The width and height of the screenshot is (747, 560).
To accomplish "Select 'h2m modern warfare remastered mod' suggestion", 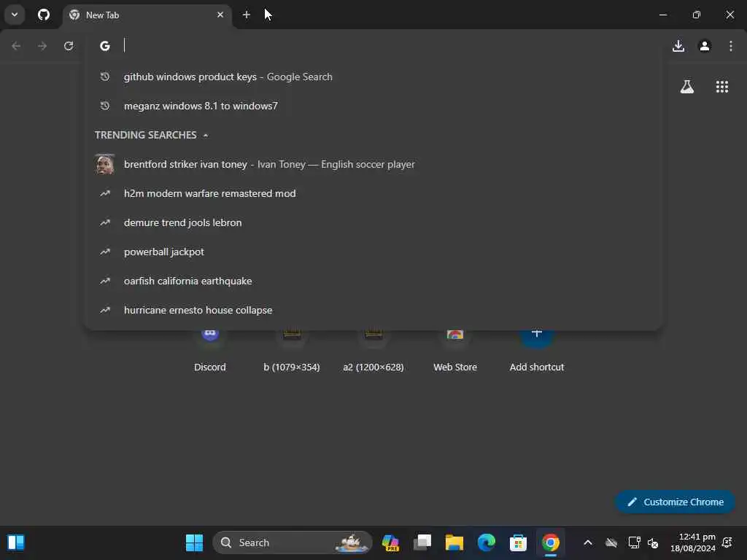I will [373, 193].
